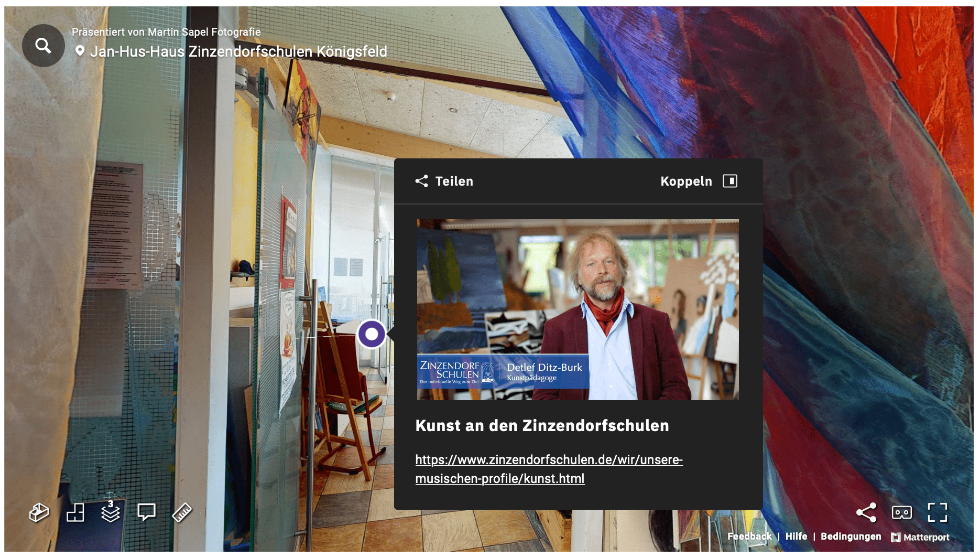Toggle fullscreen mode
The width and height of the screenshot is (980, 558).
(937, 512)
